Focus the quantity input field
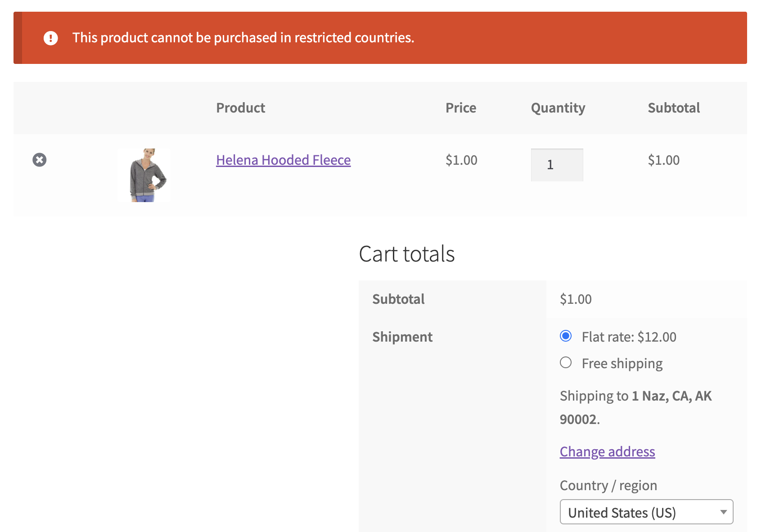The image size is (766, 532). coord(557,165)
